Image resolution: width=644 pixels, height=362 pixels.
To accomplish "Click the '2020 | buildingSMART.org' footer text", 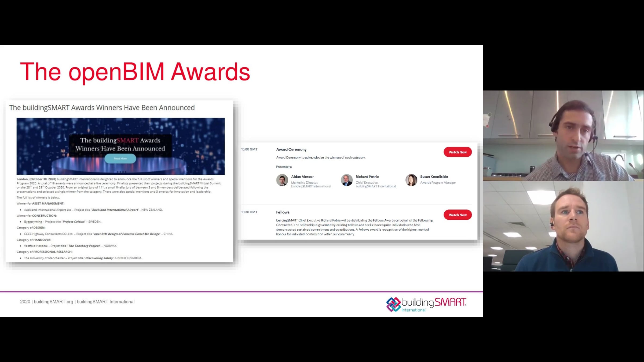I will coord(77,302).
